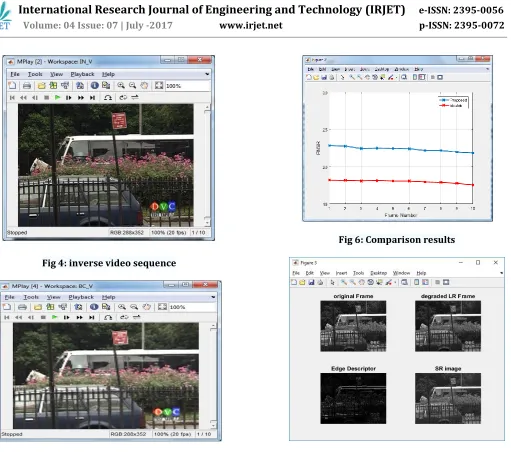Open Insert menu in Figure 5 window
The image size is (511, 452).
[341, 273]
